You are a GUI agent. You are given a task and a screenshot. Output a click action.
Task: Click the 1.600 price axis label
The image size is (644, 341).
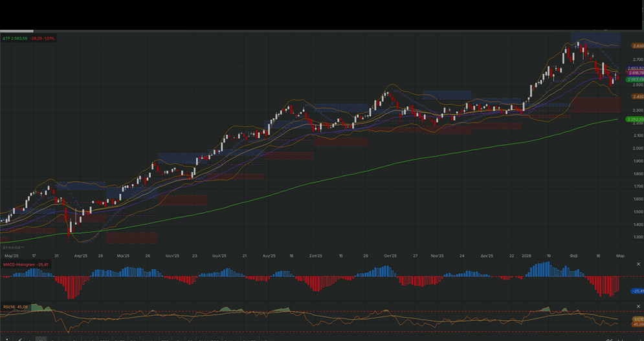tap(638, 199)
